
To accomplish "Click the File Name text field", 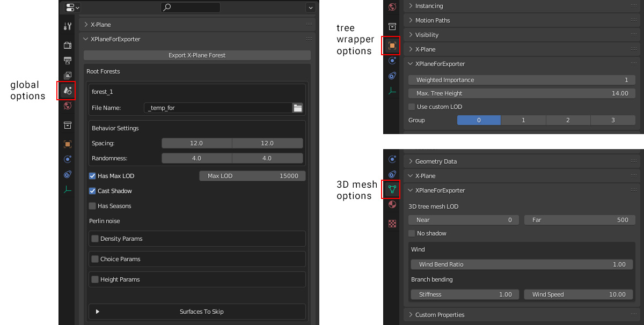I will 218,108.
